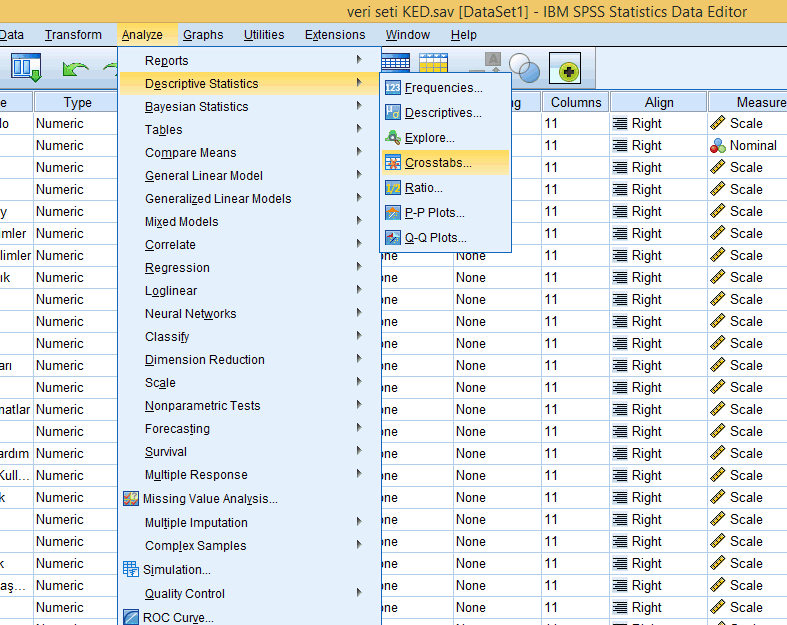The height and width of the screenshot is (625, 787).
Task: Select Crosstabs in the submenu
Action: (438, 163)
